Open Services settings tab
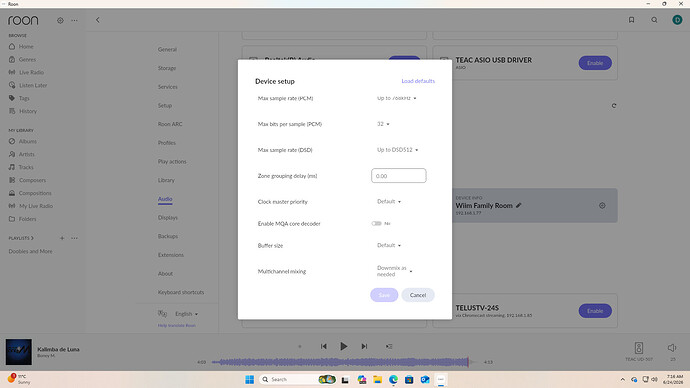This screenshot has width=690, height=388. pyautogui.click(x=168, y=87)
